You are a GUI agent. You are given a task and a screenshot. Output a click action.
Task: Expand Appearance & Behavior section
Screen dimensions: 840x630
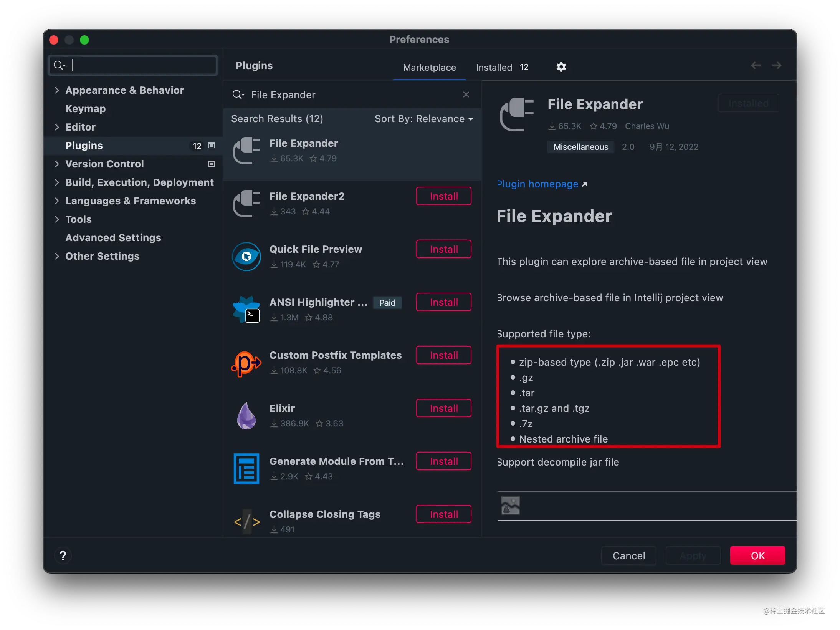[x=57, y=90]
